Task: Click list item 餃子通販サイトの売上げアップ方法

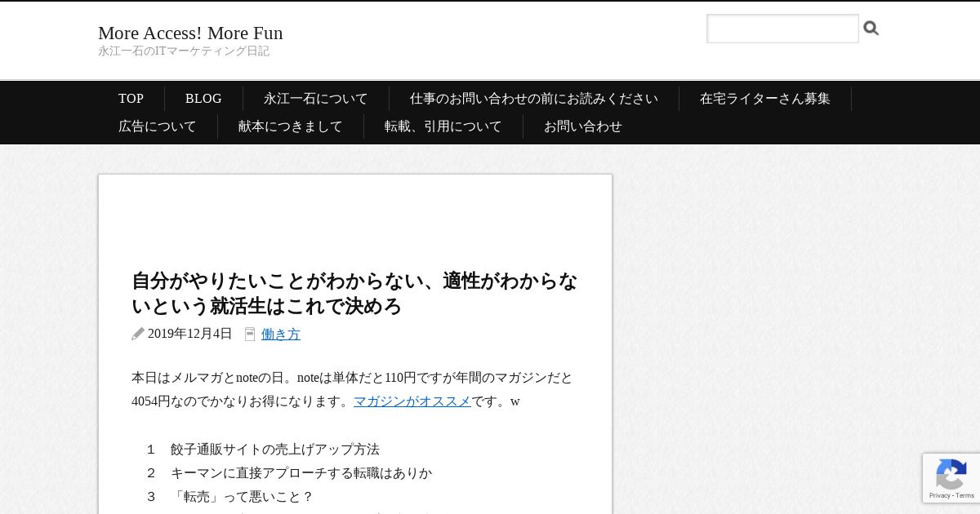Action: click(x=275, y=450)
